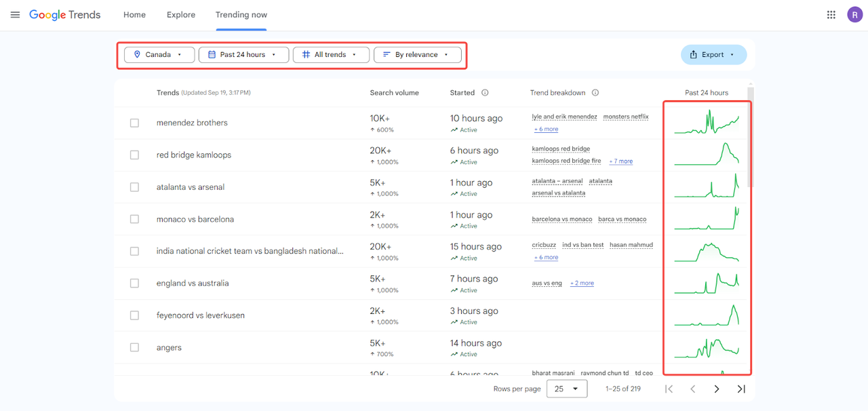868x411 pixels.
Task: Click info icon beside Started header
Action: tap(485, 93)
